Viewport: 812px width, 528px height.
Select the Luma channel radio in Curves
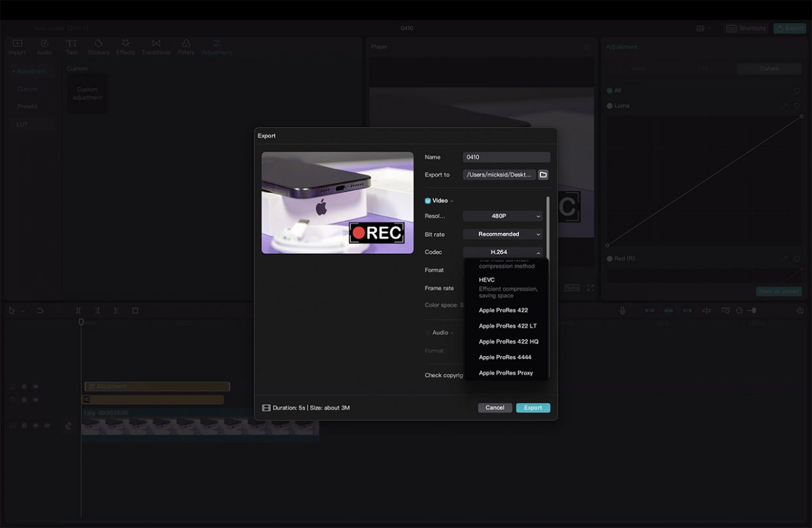click(610, 105)
